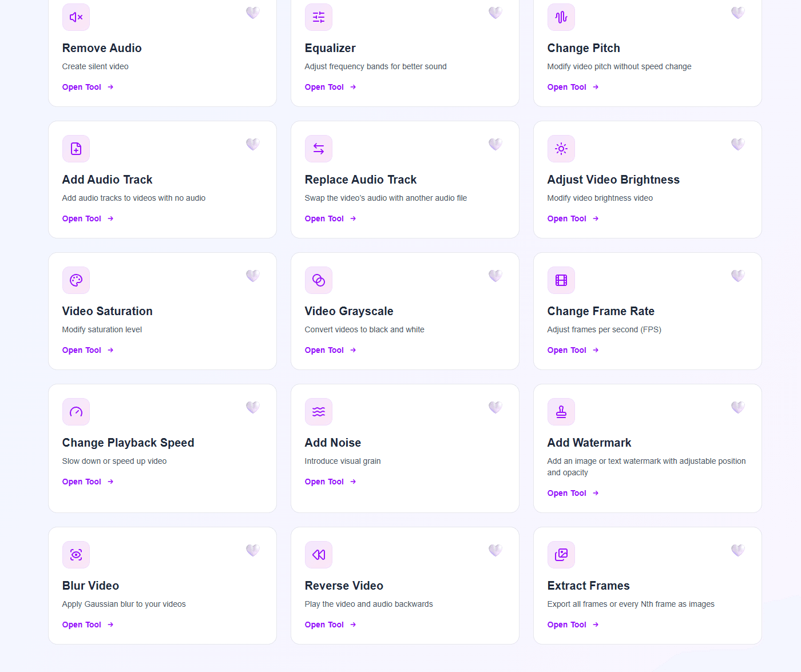Click 'Adjust frames per second (FPS)' text
This screenshot has width=801, height=672.
pos(604,329)
